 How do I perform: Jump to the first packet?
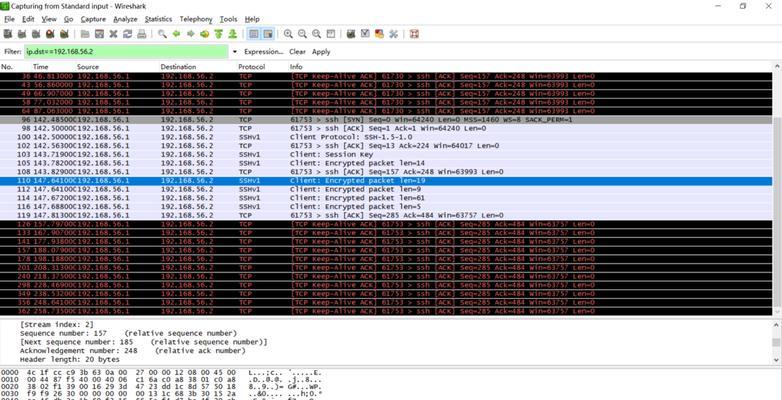(x=218, y=34)
